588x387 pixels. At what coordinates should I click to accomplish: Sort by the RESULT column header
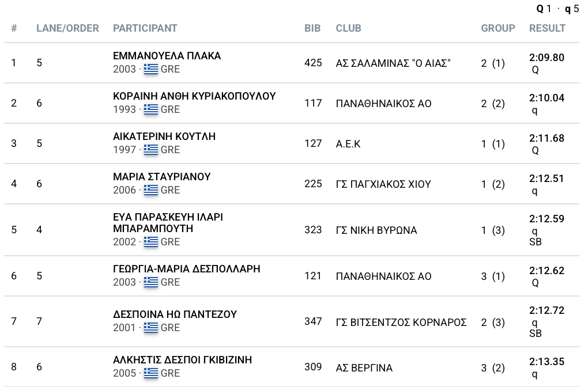[x=547, y=28]
